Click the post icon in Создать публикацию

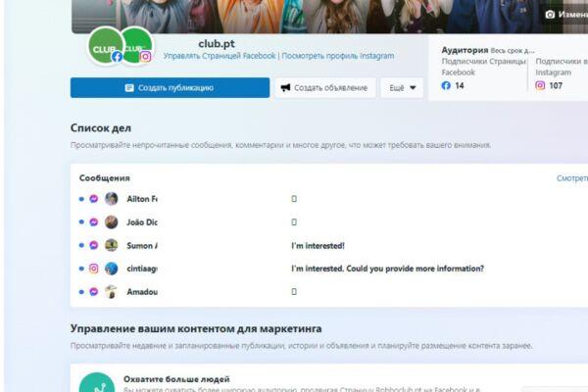(x=129, y=88)
